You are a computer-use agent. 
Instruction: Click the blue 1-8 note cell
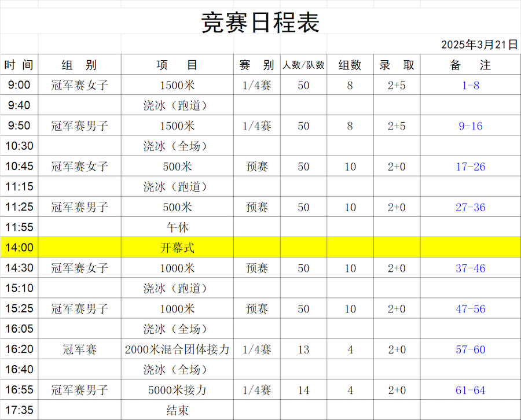(x=470, y=86)
